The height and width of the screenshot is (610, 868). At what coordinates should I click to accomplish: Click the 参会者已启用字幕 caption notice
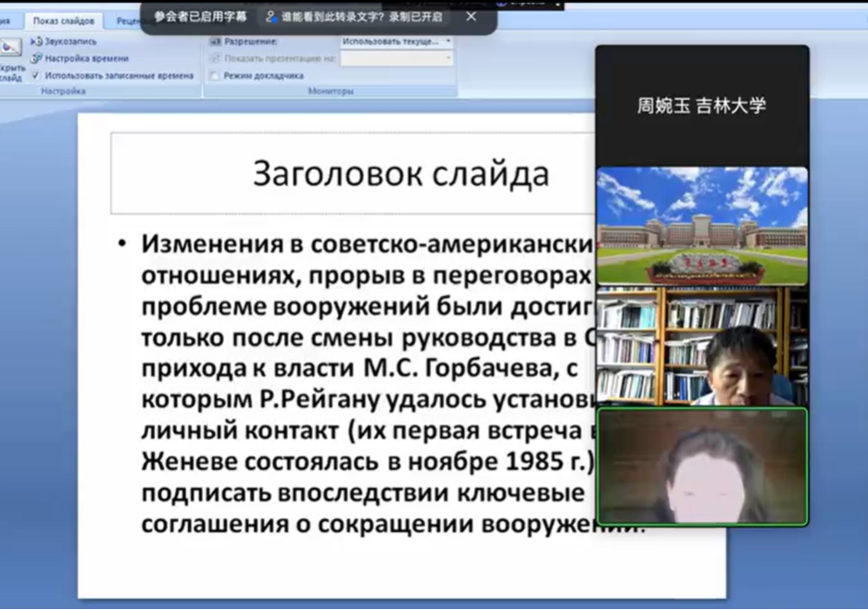pyautogui.click(x=200, y=17)
